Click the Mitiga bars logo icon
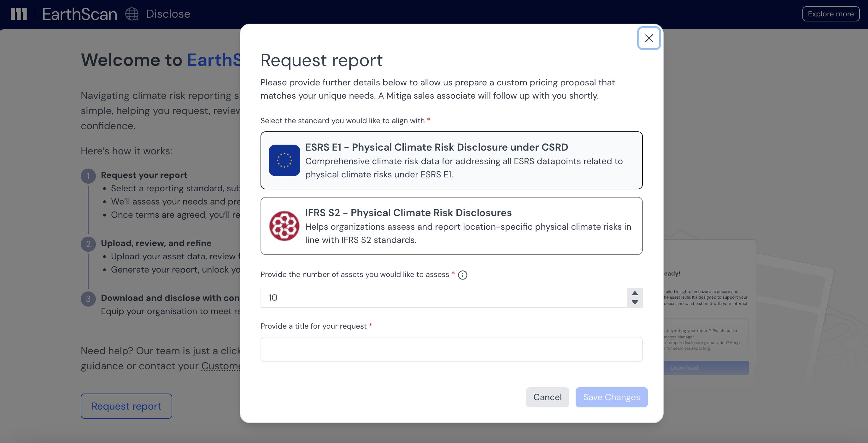Viewport: 868px width, 443px height. pos(19,14)
